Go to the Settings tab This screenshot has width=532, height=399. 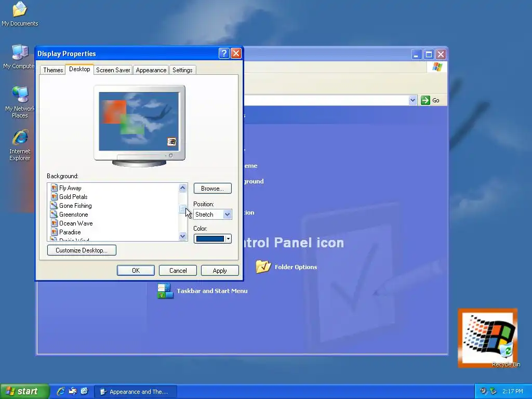pyautogui.click(x=182, y=70)
